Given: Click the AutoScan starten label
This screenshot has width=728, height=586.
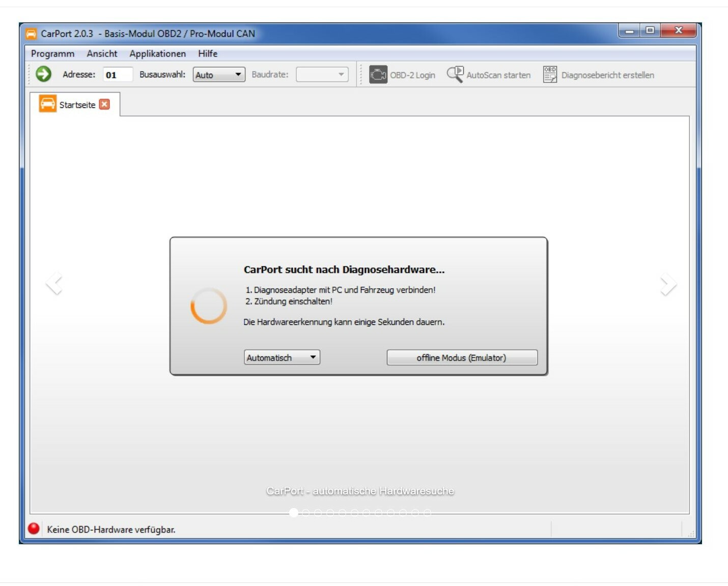Looking at the screenshot, I should (498, 75).
